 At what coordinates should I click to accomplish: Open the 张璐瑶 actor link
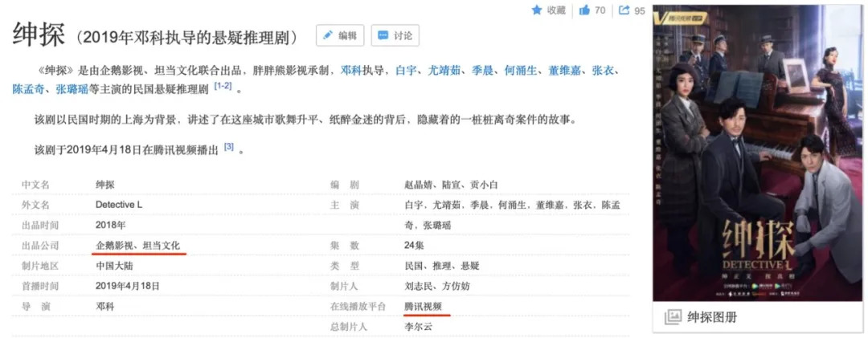tap(72, 89)
